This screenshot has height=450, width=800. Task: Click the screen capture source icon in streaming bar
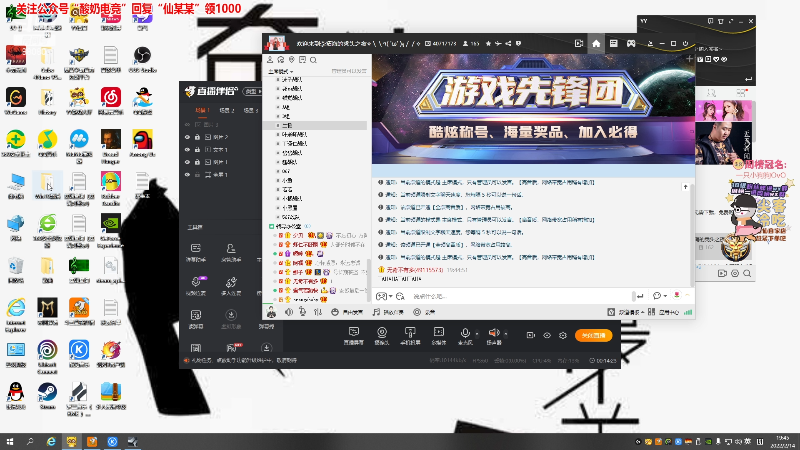point(354,333)
